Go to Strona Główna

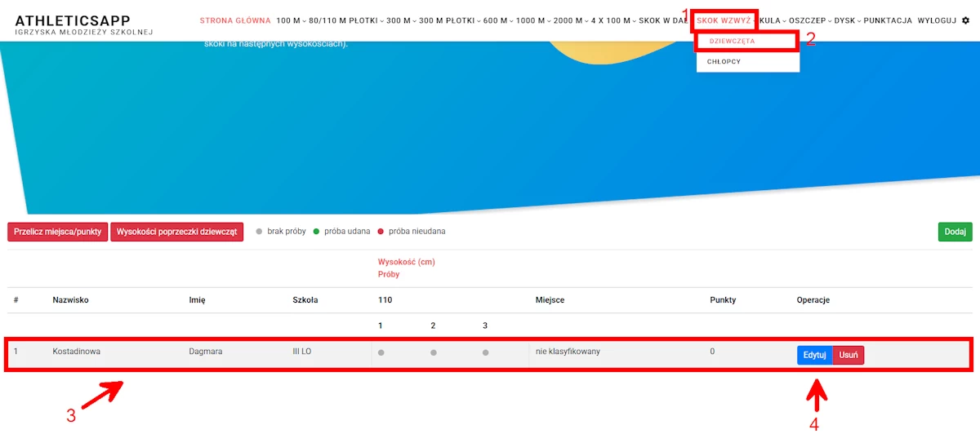click(x=235, y=20)
